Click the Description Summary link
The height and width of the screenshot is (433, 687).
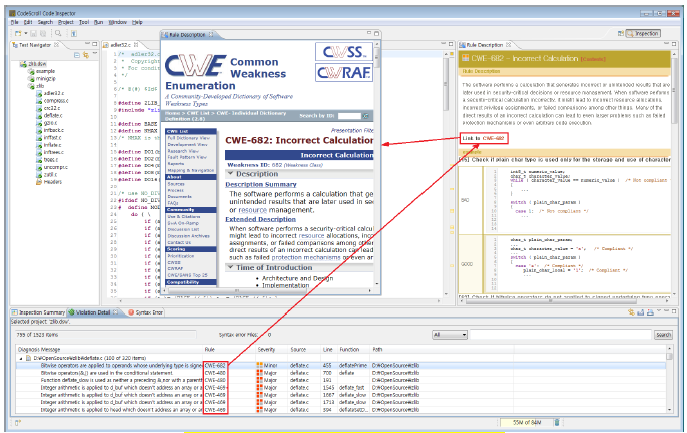[x=261, y=185]
